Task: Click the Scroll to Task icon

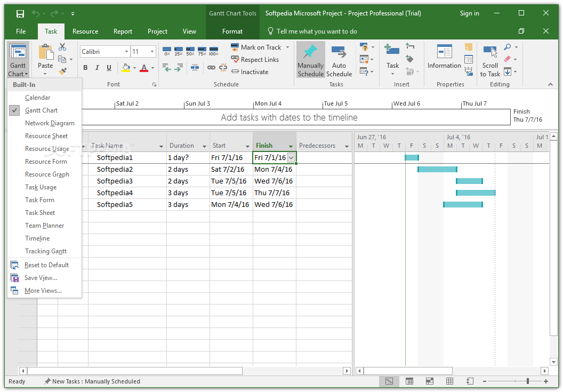Action: 490,52
